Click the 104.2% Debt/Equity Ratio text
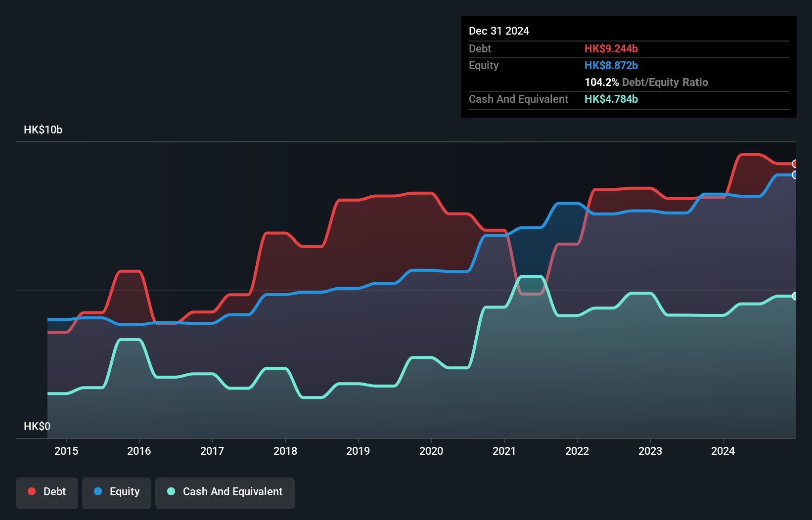The image size is (812, 520). coord(646,82)
